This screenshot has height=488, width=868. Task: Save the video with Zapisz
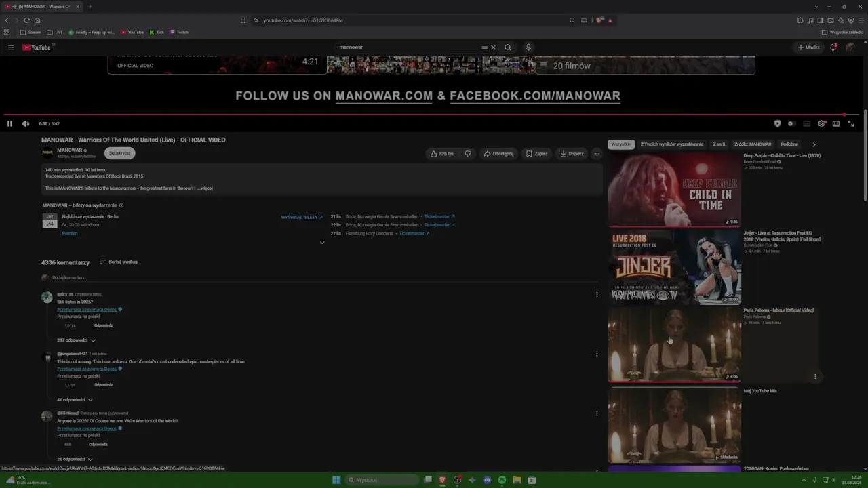536,154
